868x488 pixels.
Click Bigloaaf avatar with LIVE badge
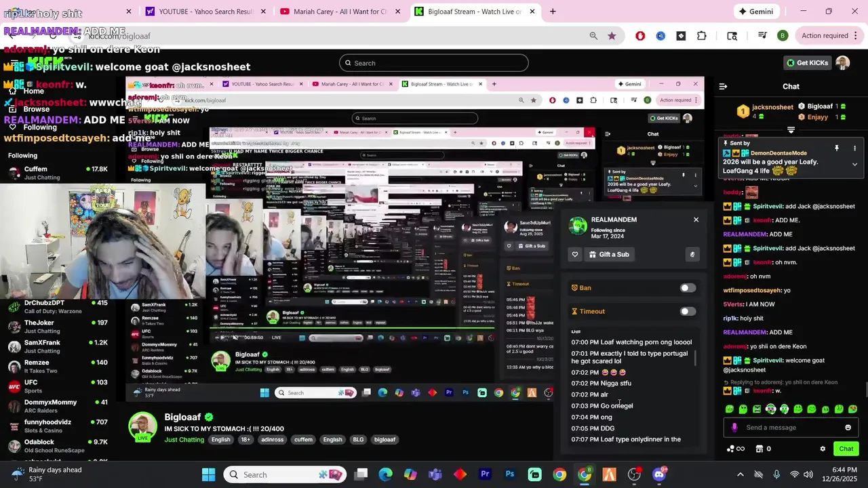pyautogui.click(x=143, y=427)
